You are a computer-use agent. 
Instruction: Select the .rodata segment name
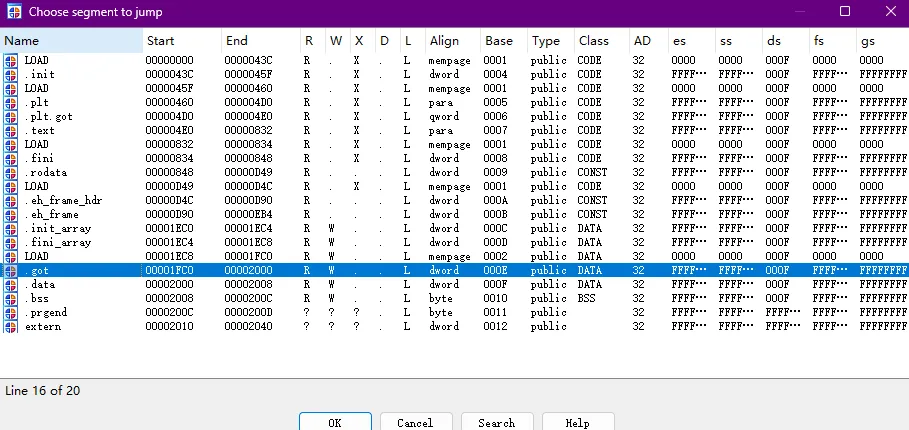pyautogui.click(x=46, y=172)
